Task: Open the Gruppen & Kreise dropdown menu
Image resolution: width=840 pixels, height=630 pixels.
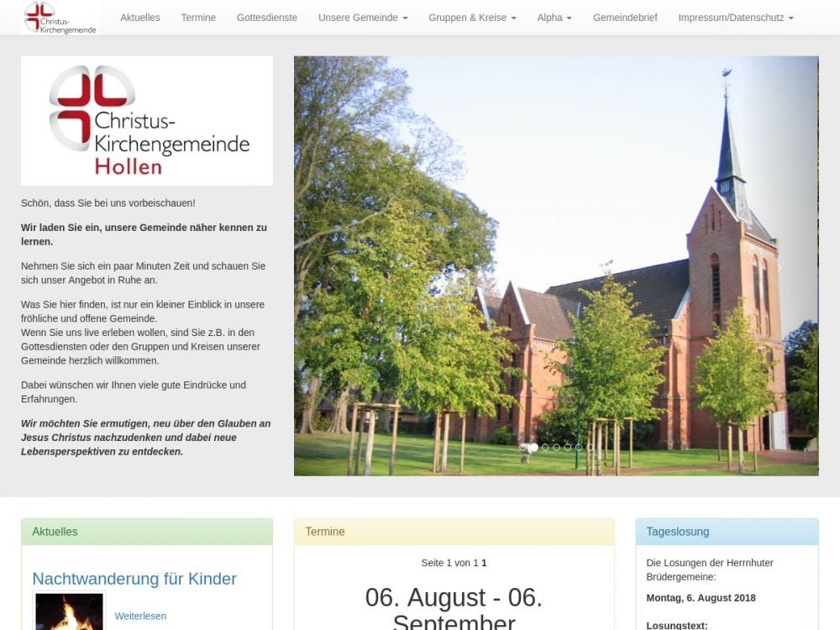Action: [x=472, y=18]
